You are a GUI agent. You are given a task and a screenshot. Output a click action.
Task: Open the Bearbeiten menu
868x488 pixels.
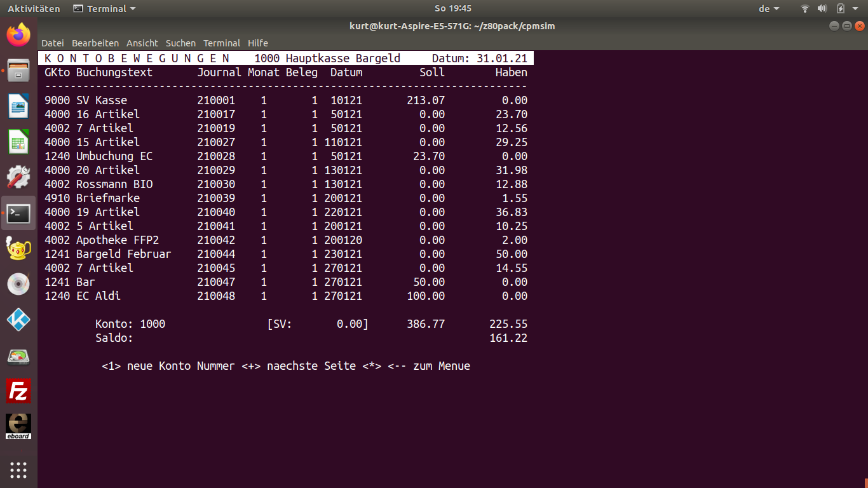(95, 43)
